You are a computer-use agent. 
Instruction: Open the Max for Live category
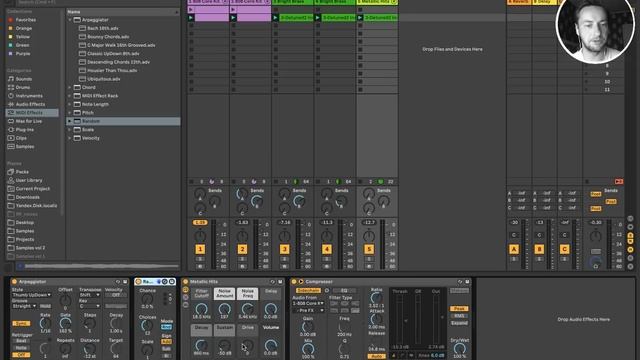pyautogui.click(x=29, y=121)
